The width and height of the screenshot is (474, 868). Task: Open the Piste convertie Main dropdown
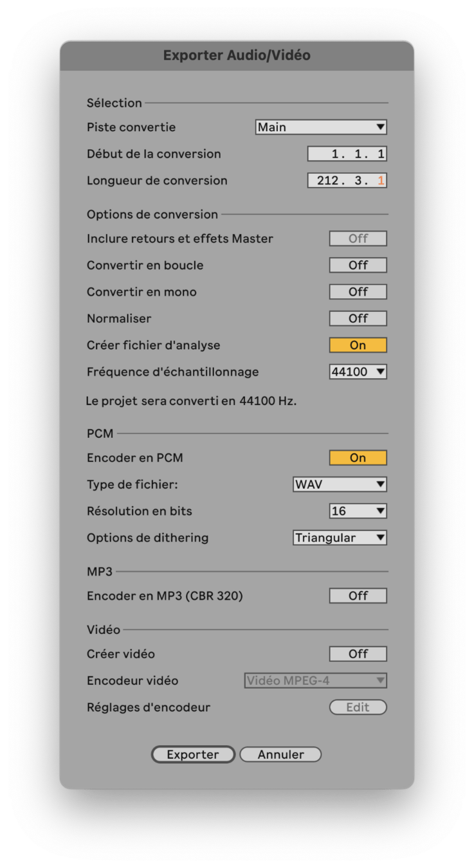321,127
